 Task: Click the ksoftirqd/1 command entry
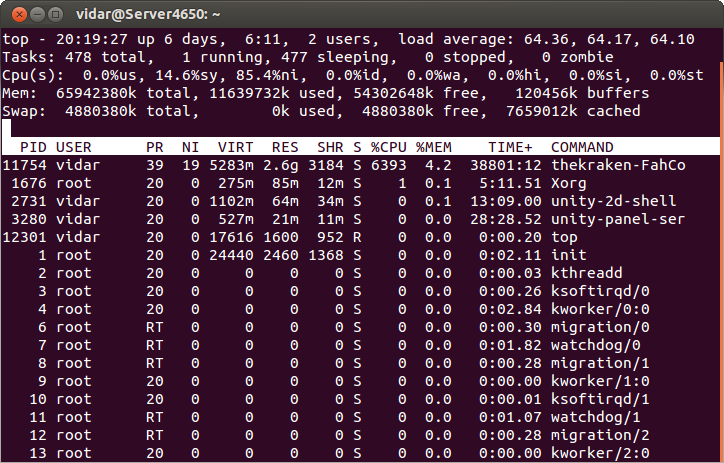pos(600,399)
